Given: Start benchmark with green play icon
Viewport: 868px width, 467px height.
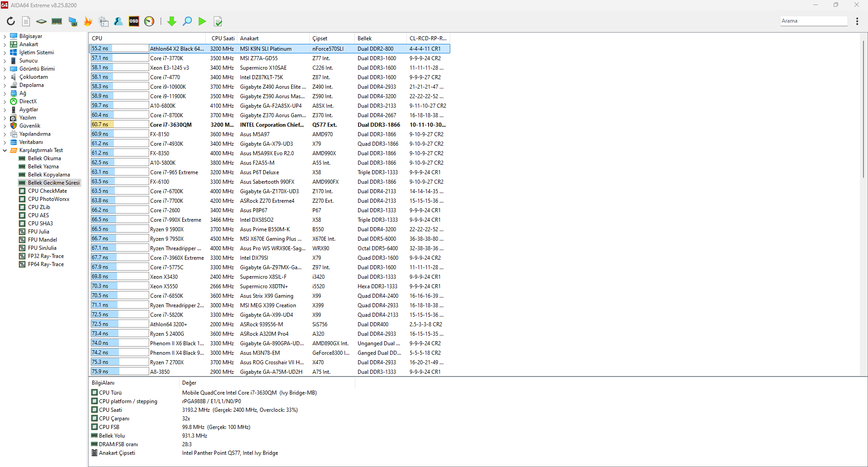Looking at the screenshot, I should [202, 21].
